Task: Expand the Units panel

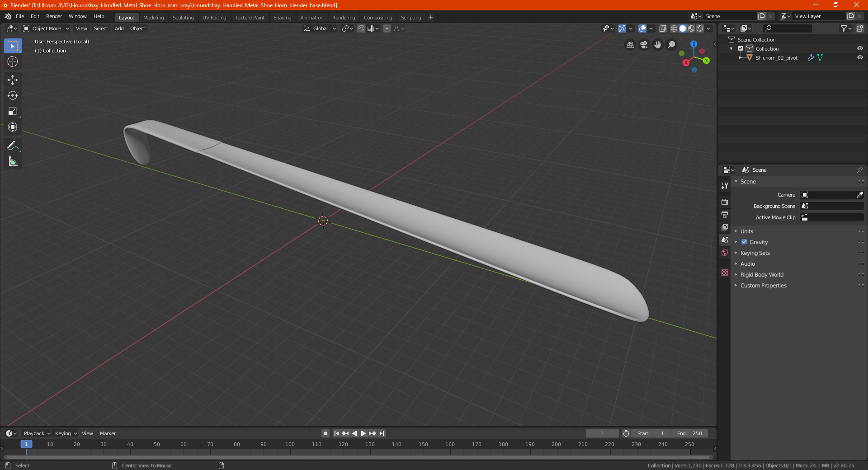Action: tap(746, 231)
